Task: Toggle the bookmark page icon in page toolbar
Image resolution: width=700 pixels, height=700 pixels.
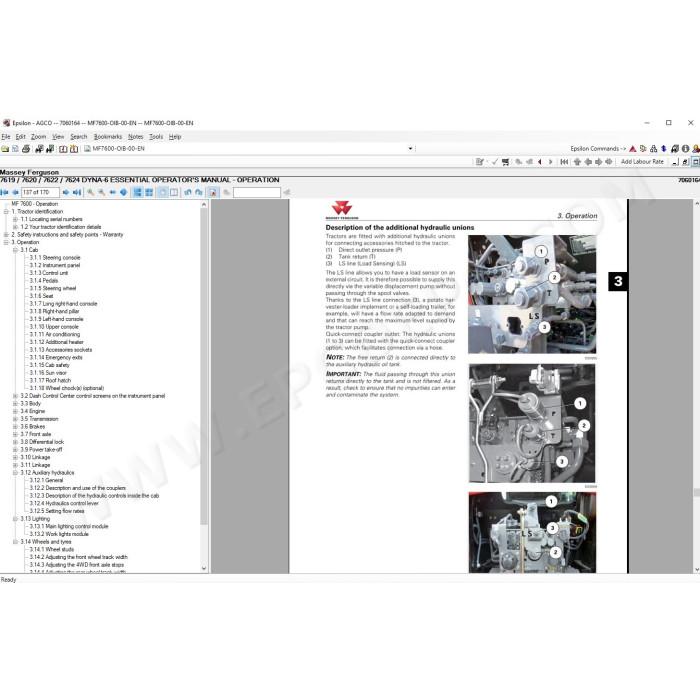Action: pyautogui.click(x=213, y=192)
